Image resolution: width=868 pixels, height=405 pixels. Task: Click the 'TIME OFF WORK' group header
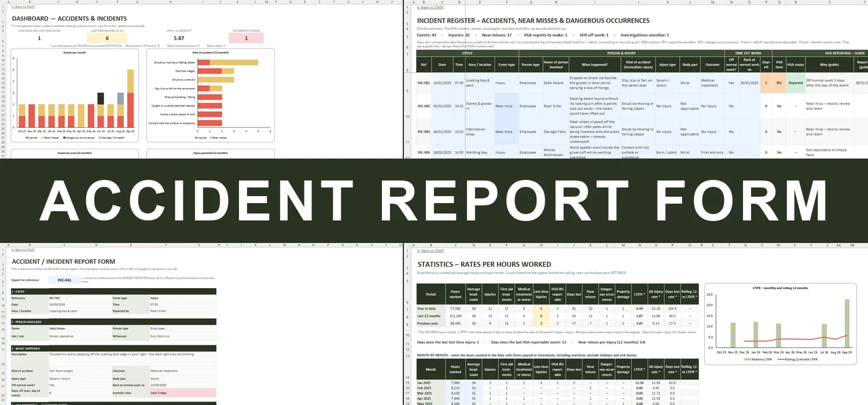click(748, 53)
